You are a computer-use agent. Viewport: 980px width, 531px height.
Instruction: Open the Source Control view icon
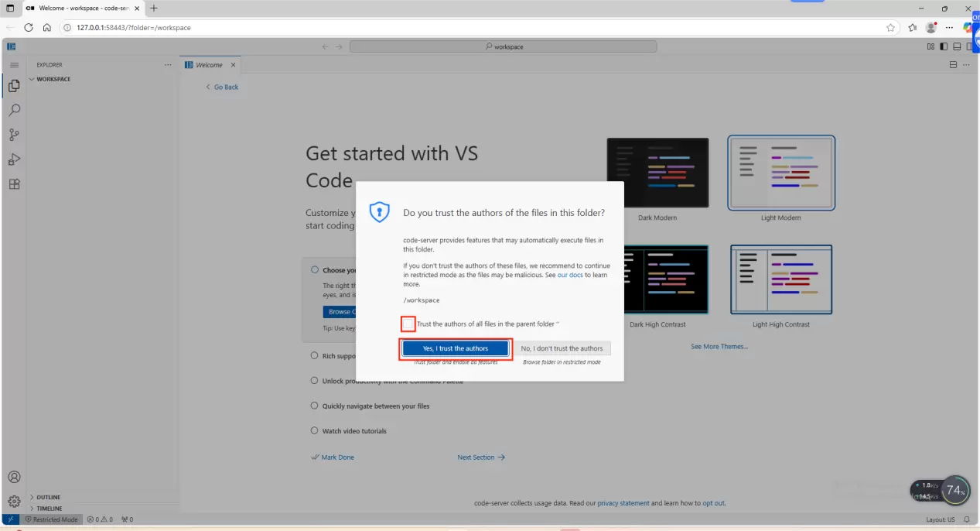tap(14, 135)
